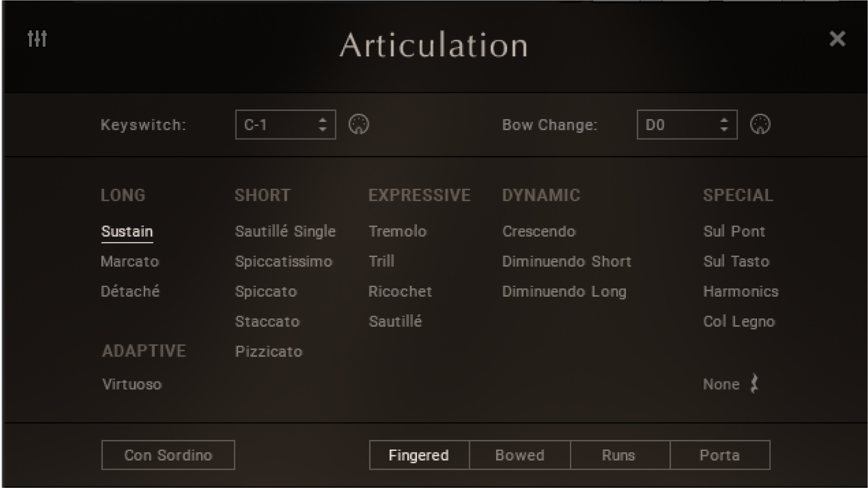Select the Staccato articulation

[267, 321]
